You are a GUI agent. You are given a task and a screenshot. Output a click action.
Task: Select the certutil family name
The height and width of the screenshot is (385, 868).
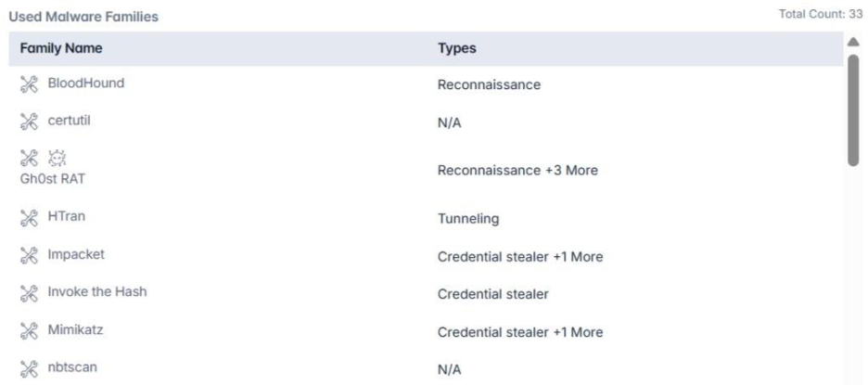69,121
